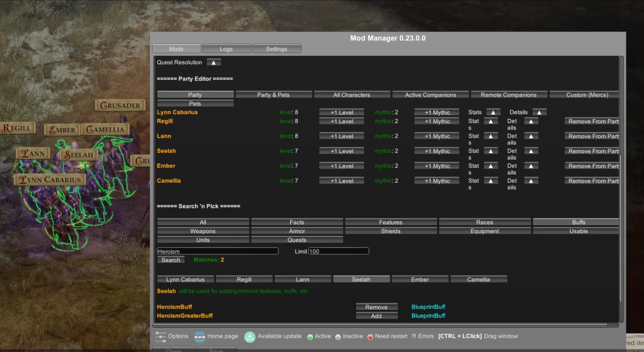Open the Home page globe icon
Viewport: 644px width, 352px height.
point(199,337)
